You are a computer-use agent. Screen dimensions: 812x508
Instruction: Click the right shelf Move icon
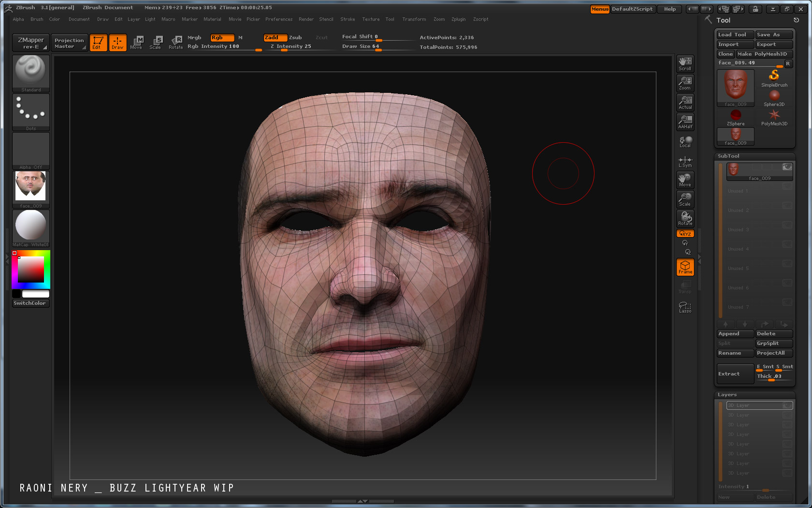pyautogui.click(x=685, y=180)
